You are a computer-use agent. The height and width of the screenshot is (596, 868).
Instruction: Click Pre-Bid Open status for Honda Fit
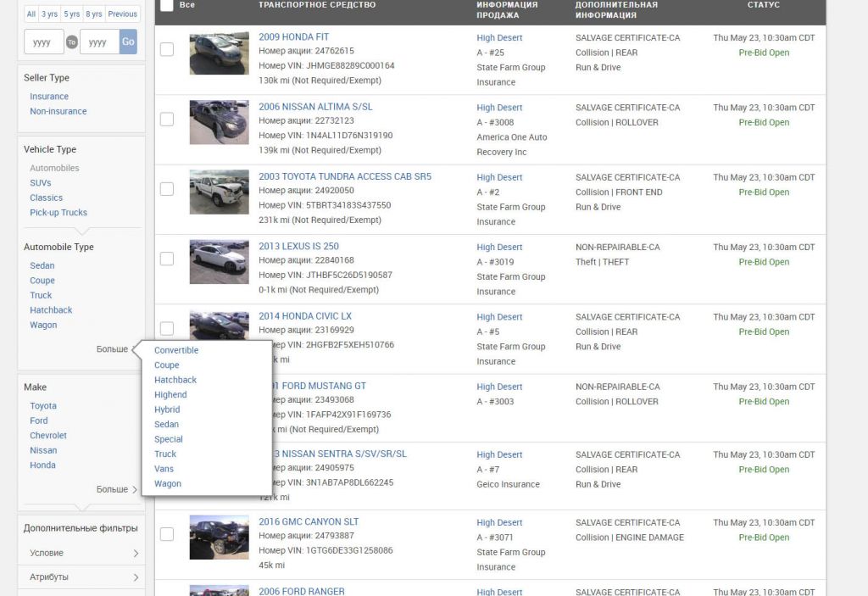click(764, 53)
